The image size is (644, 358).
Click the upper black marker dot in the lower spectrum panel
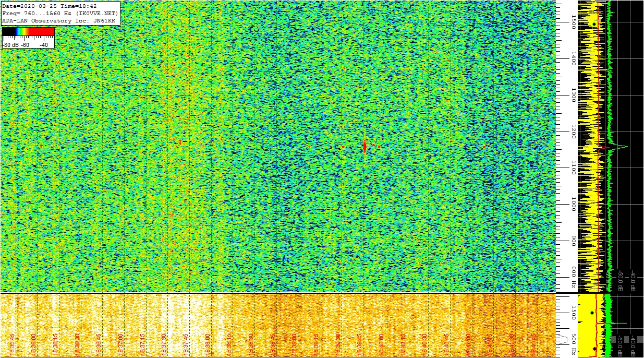592,313
